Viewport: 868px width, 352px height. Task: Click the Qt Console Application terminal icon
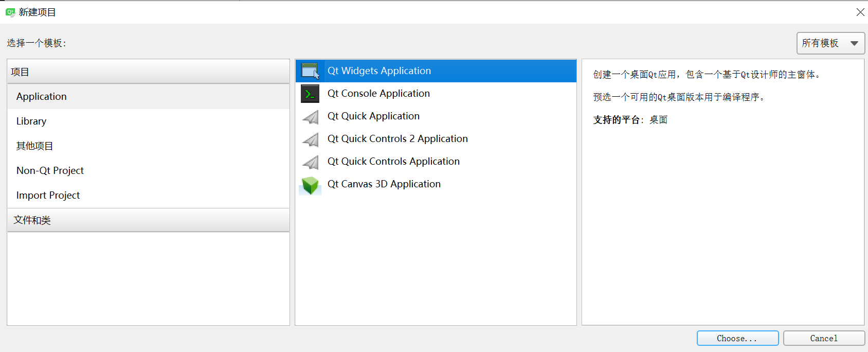(x=310, y=94)
